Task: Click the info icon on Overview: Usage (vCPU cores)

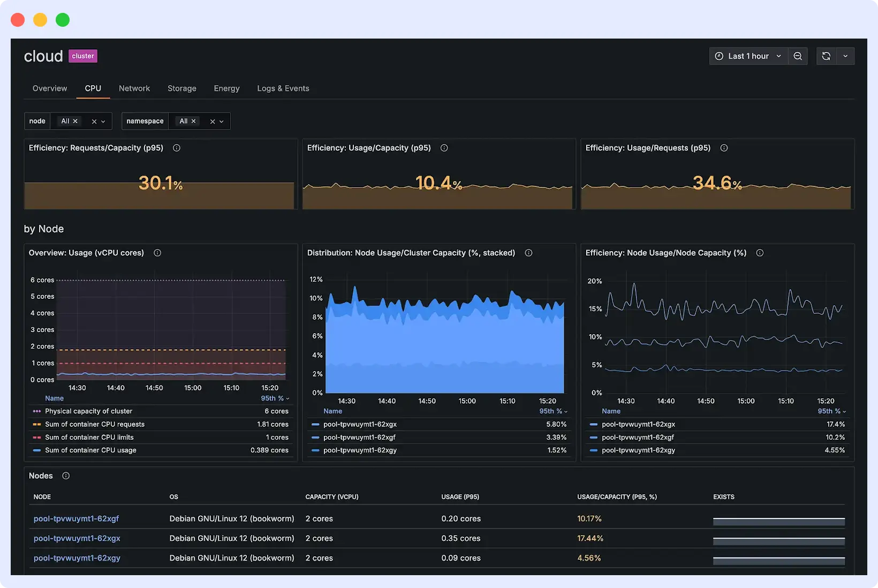Action: pyautogui.click(x=157, y=253)
